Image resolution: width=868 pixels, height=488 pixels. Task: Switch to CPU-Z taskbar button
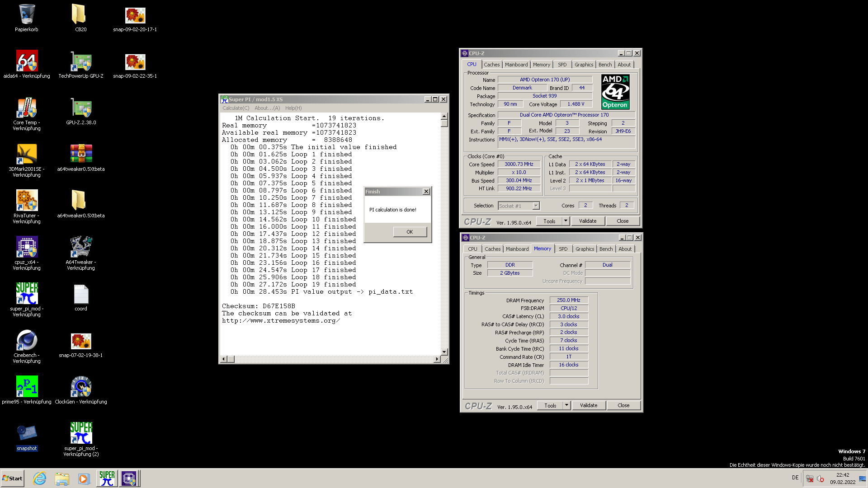point(129,478)
